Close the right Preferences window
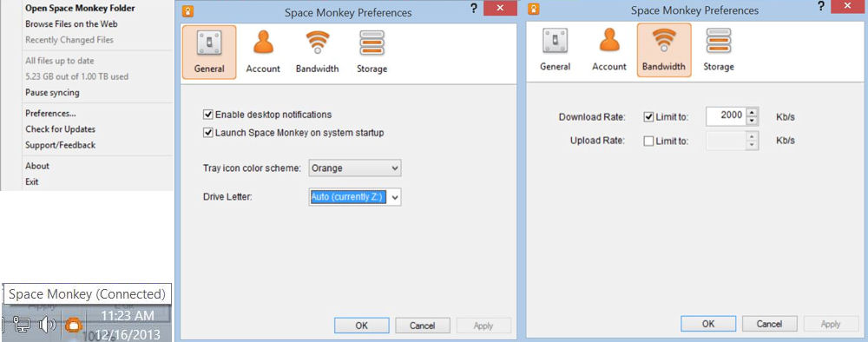The image size is (868, 342). coord(846,7)
